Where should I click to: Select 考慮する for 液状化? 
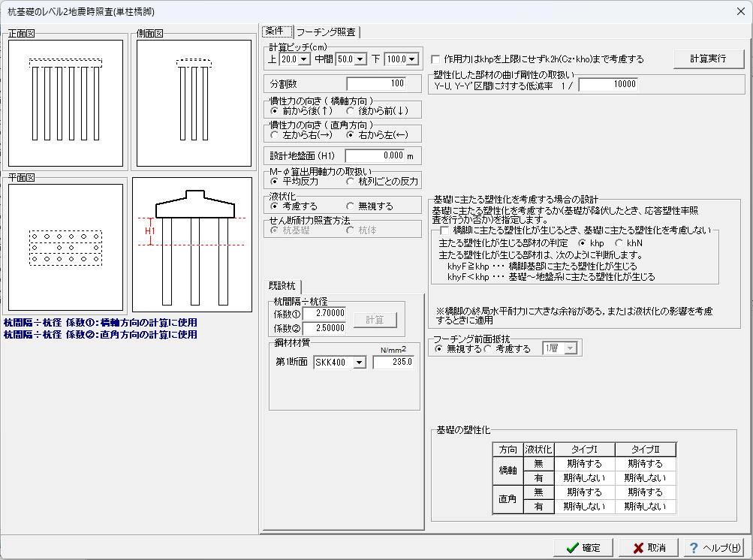(x=274, y=206)
